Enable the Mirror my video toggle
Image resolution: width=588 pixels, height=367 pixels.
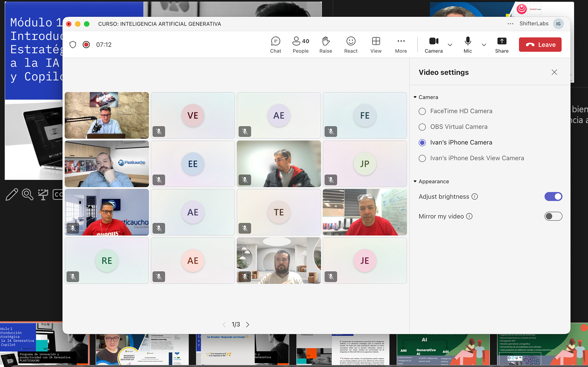[x=553, y=216]
